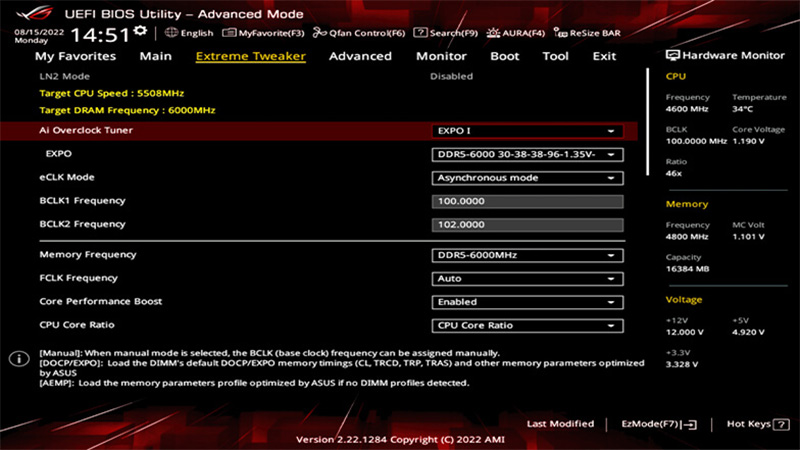Screen dimensions: 800x450
Task: Click Last Modified button
Action: [x=560, y=424]
